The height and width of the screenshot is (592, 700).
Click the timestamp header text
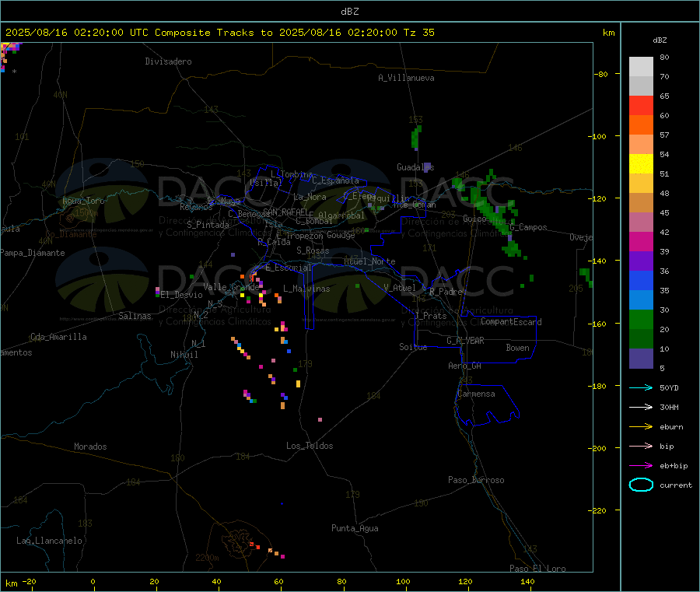click(x=219, y=33)
